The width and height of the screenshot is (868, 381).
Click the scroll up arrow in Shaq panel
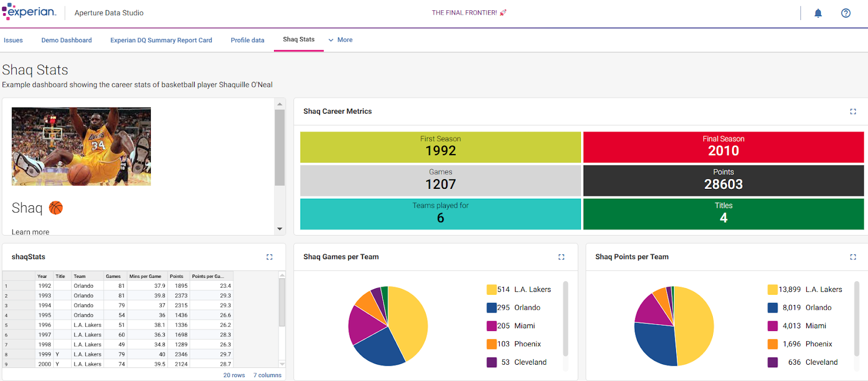[x=280, y=104]
